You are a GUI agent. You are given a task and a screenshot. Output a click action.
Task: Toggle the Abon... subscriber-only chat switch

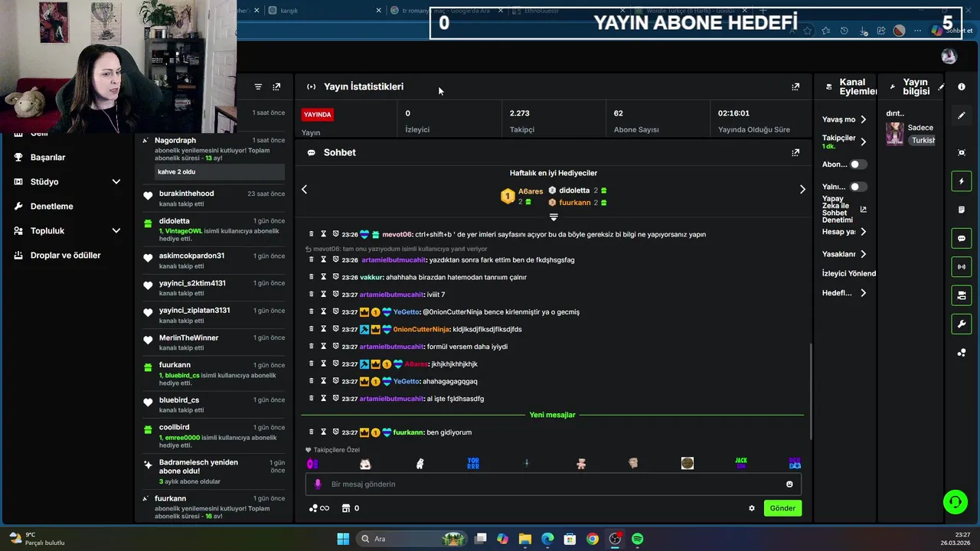(858, 165)
